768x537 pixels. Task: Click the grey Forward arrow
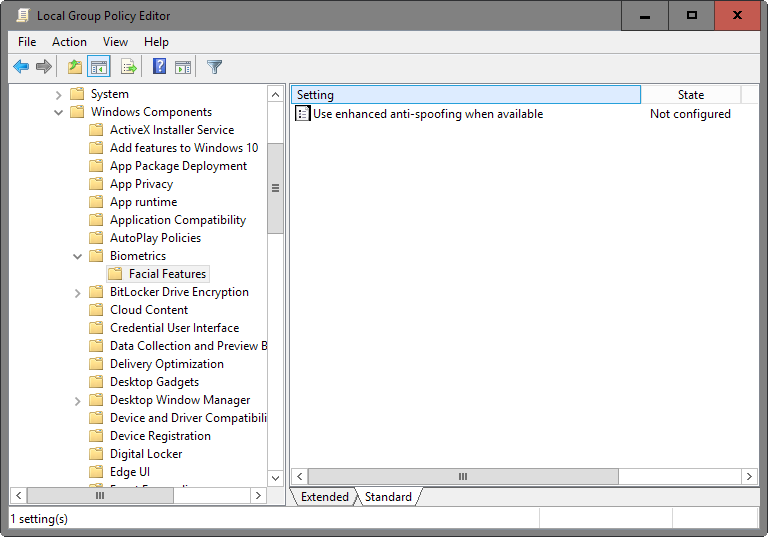pyautogui.click(x=44, y=66)
